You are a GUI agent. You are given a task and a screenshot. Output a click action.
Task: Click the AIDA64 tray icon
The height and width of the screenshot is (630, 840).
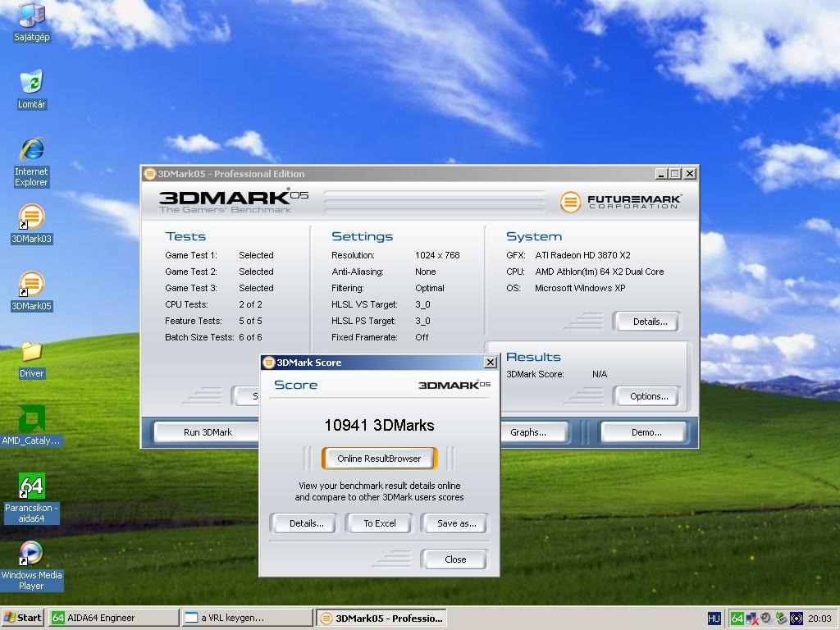737,619
